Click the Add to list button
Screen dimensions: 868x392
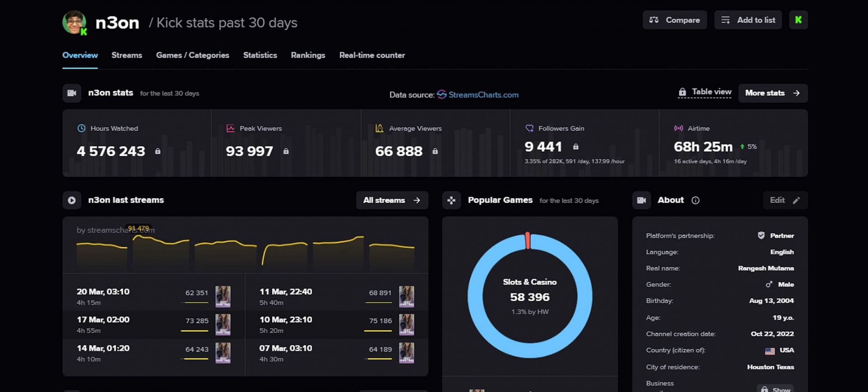pyautogui.click(x=748, y=20)
